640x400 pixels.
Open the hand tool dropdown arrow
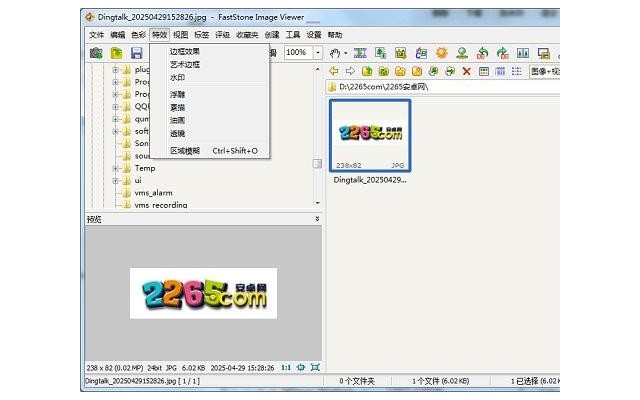[345, 53]
